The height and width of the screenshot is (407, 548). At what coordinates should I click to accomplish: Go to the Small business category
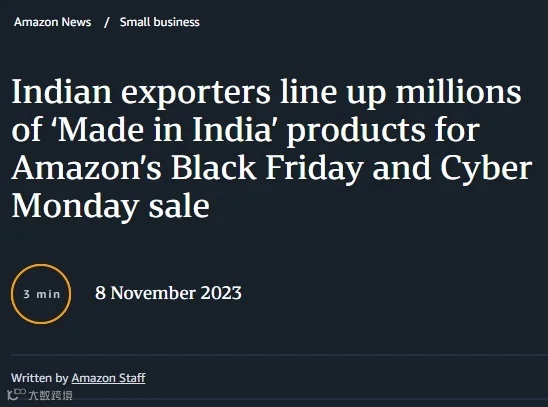pos(159,22)
